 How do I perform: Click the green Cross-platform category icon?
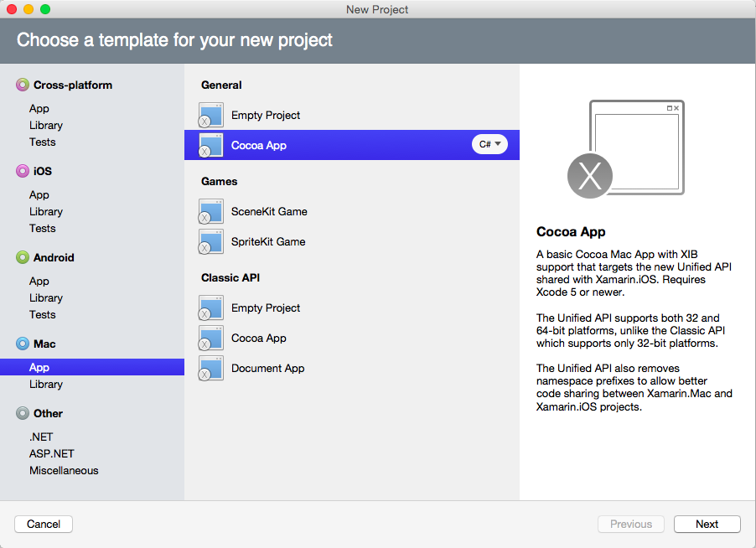pos(20,84)
